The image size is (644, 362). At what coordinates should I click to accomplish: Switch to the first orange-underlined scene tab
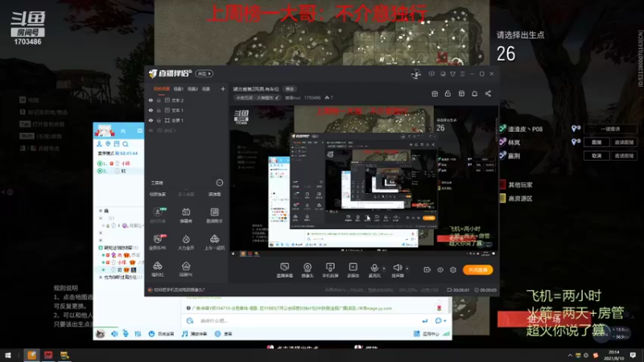(x=162, y=88)
